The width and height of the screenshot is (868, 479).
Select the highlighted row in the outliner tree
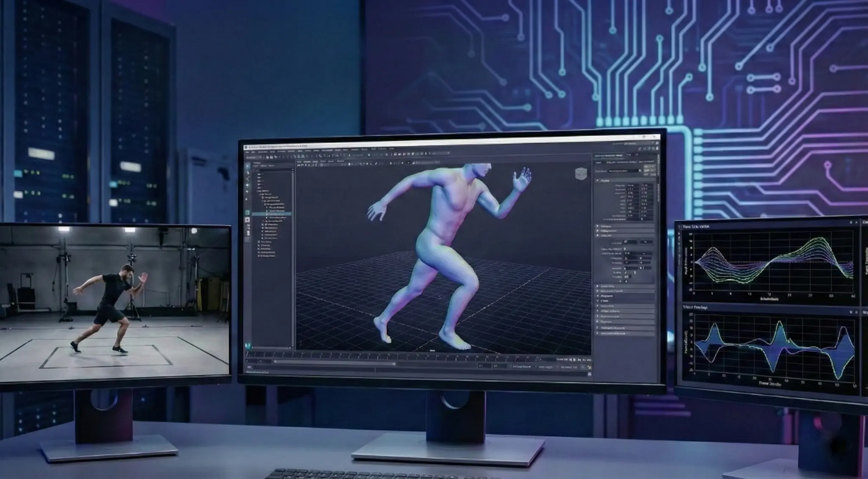pyautogui.click(x=272, y=214)
